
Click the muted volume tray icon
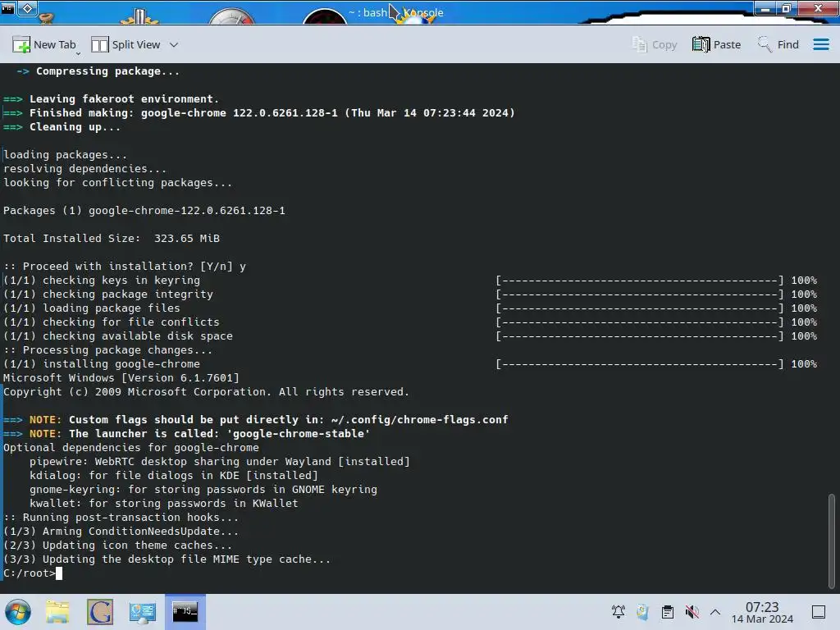[692, 612]
